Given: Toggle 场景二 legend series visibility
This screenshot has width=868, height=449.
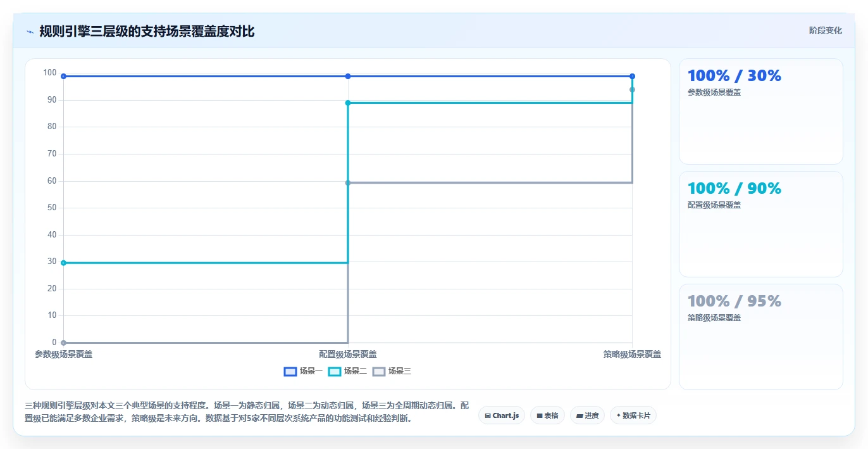Looking at the screenshot, I should [347, 371].
